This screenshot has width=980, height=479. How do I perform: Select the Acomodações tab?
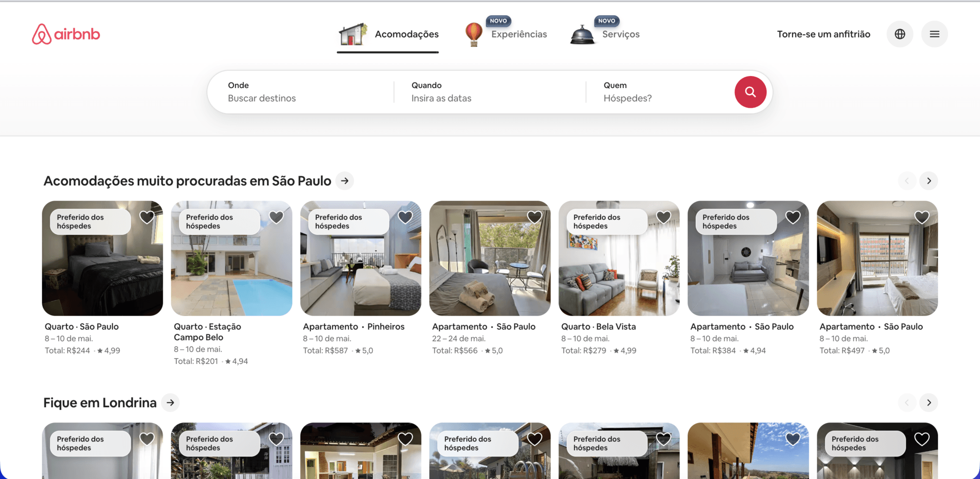[x=388, y=34]
